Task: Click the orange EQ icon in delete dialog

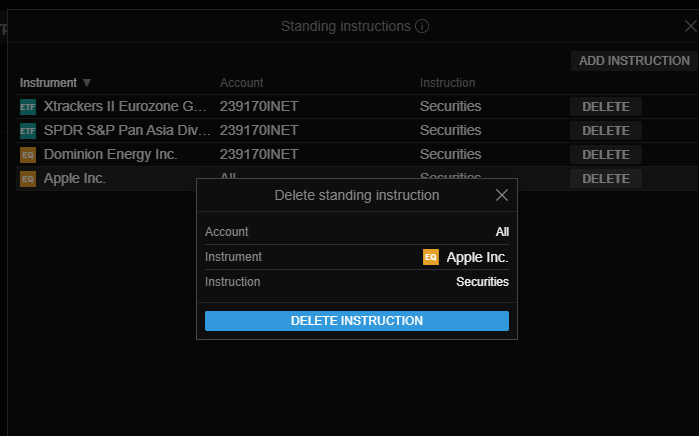Action: click(431, 257)
